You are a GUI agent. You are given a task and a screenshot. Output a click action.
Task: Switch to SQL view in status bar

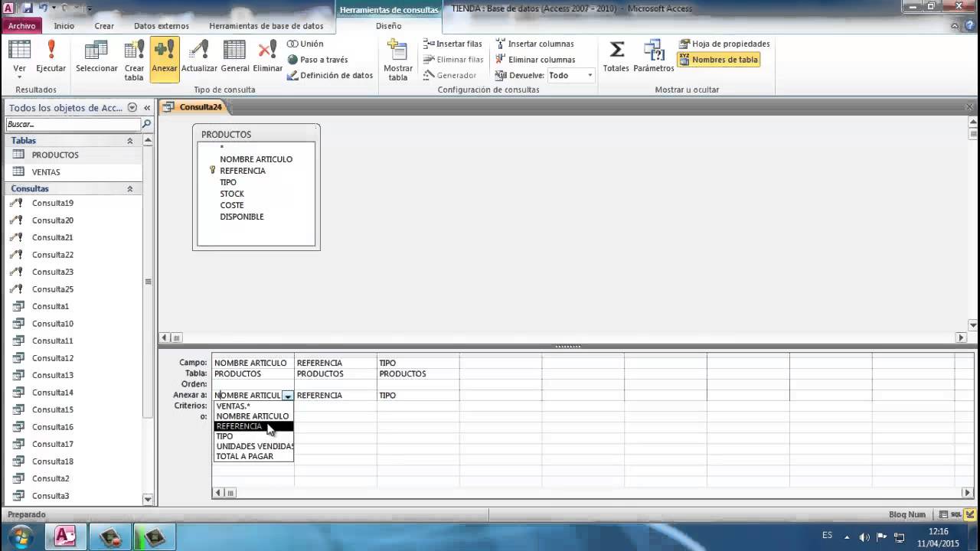pos(957,515)
